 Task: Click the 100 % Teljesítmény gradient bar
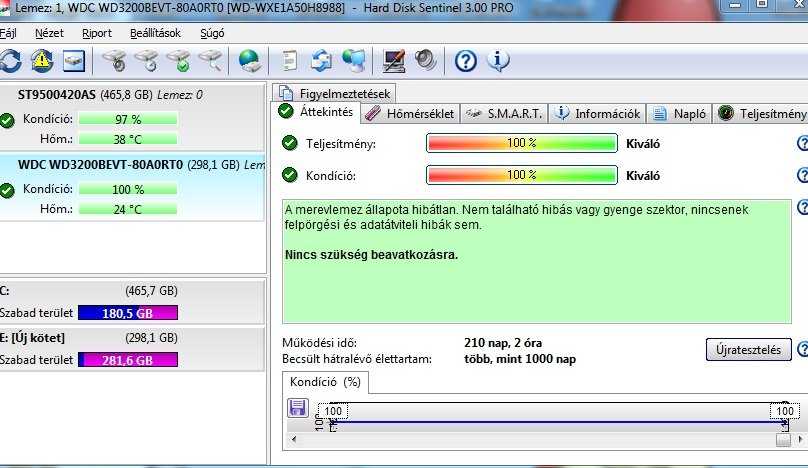(x=522, y=143)
